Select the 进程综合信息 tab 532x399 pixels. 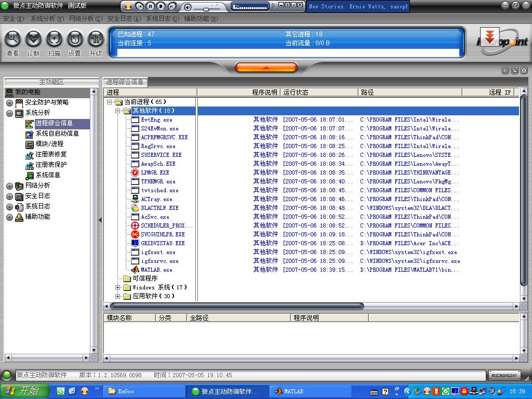[125, 82]
